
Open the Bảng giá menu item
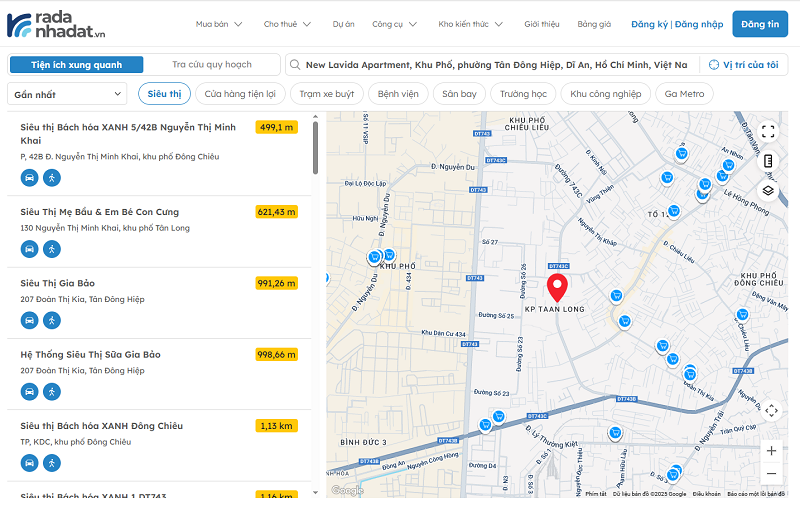[594, 24]
